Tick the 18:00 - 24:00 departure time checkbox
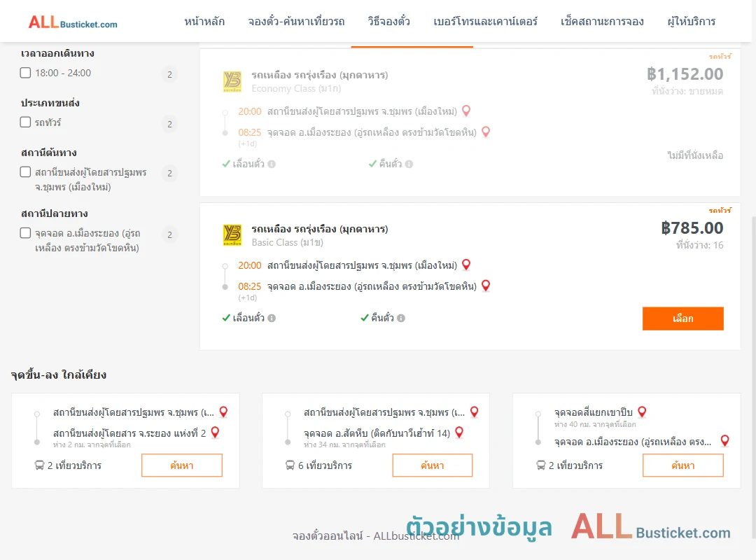This screenshot has width=756, height=560. [26, 73]
